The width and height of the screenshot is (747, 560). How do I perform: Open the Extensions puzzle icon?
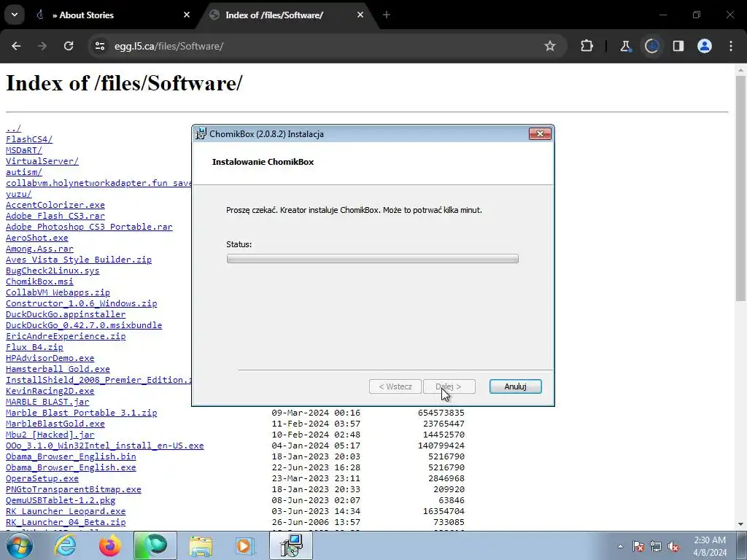587,46
